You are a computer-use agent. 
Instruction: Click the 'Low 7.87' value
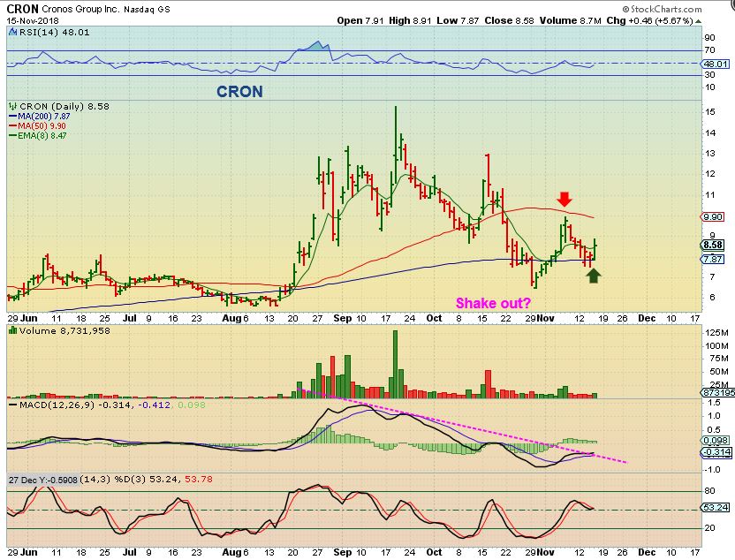click(458, 20)
